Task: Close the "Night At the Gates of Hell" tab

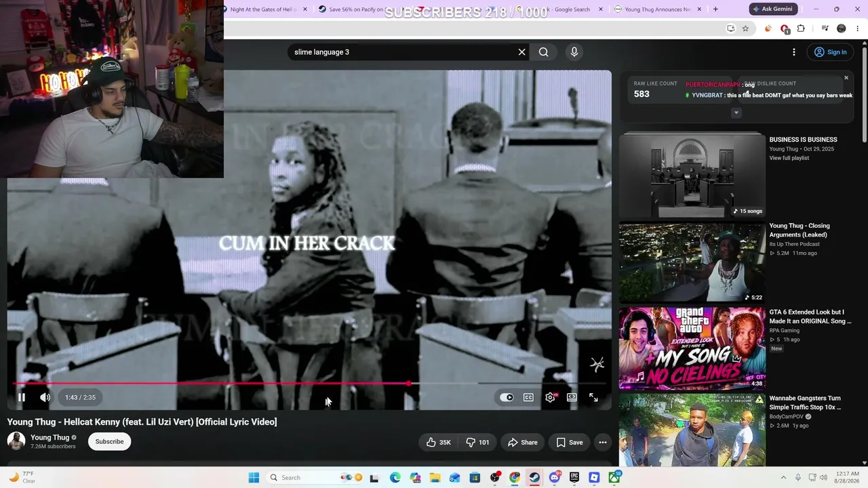Action: (x=305, y=9)
